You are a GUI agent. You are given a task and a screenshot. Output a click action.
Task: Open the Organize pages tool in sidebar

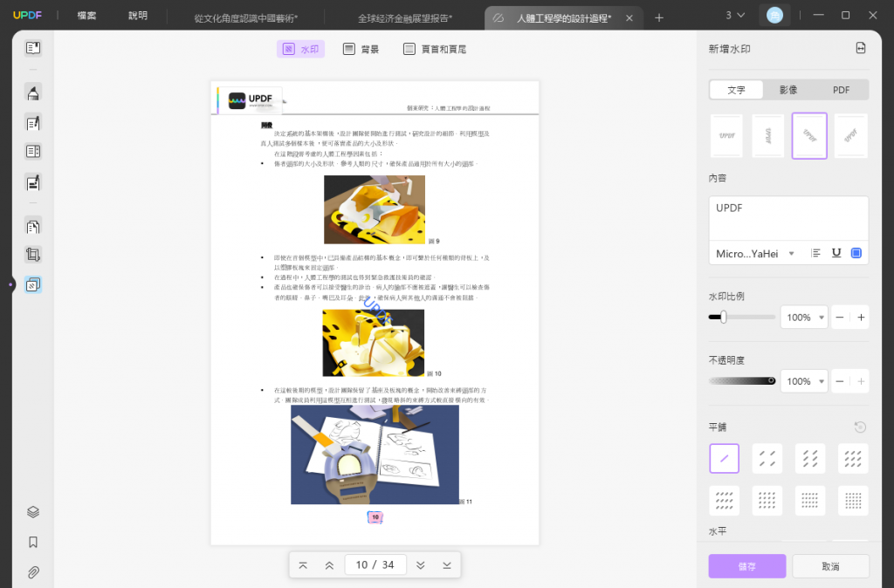pyautogui.click(x=33, y=227)
